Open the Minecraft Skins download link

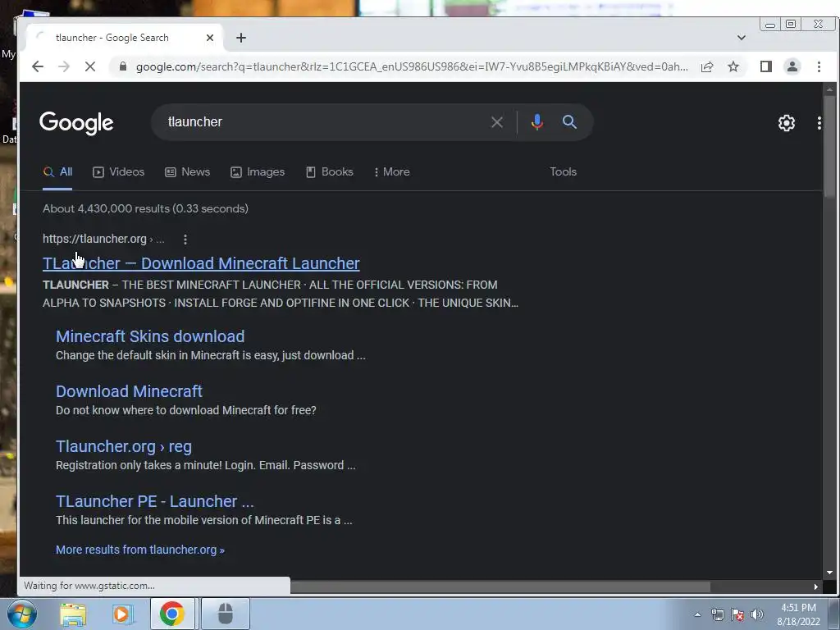[x=150, y=336]
